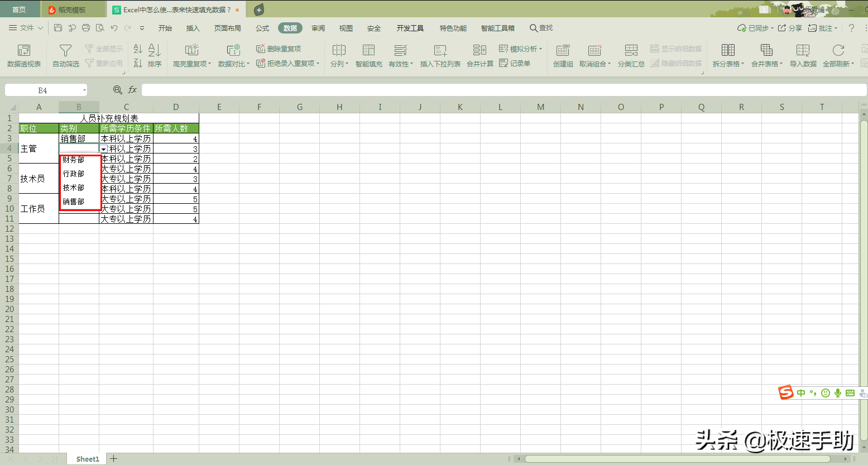Click the fx insert function icon
This screenshot has height=465, width=868.
pyautogui.click(x=132, y=90)
